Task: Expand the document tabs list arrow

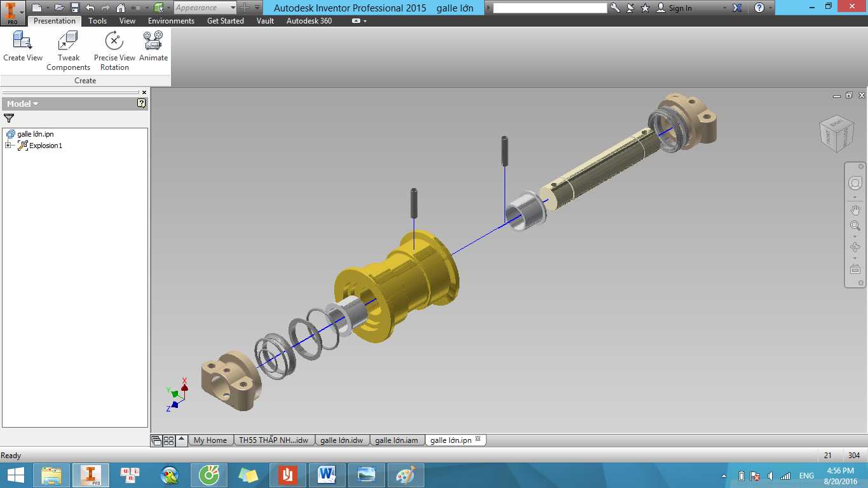Action: [x=182, y=440]
